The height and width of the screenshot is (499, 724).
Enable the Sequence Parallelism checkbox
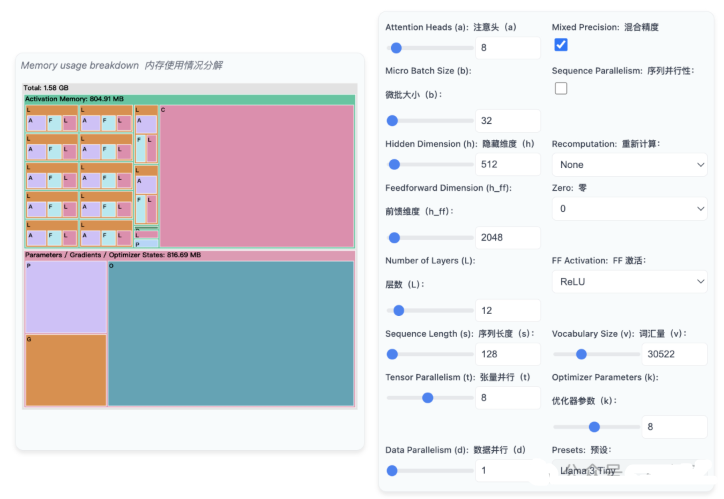pos(561,88)
